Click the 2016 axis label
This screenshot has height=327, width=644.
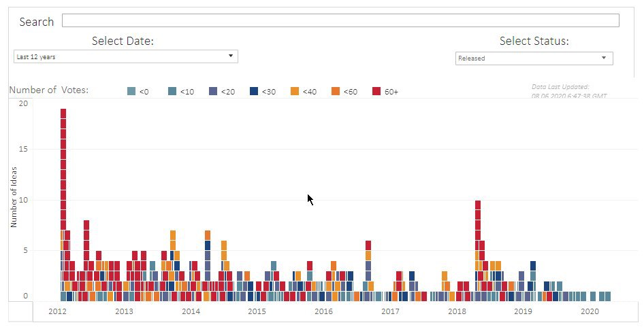[323, 311]
